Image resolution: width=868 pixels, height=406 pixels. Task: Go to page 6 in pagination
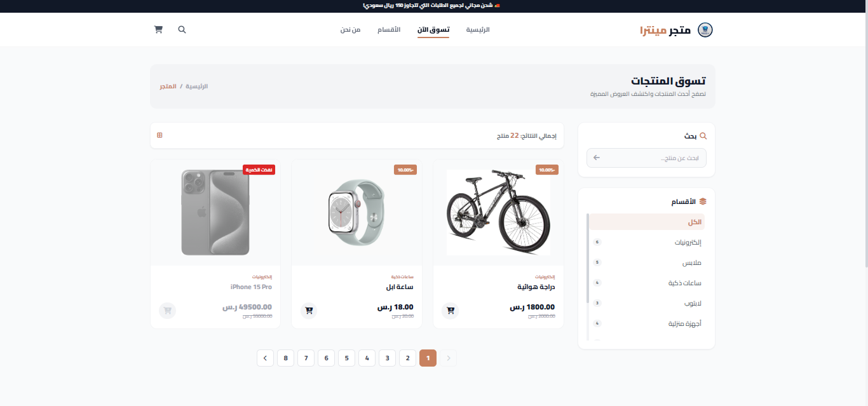327,358
